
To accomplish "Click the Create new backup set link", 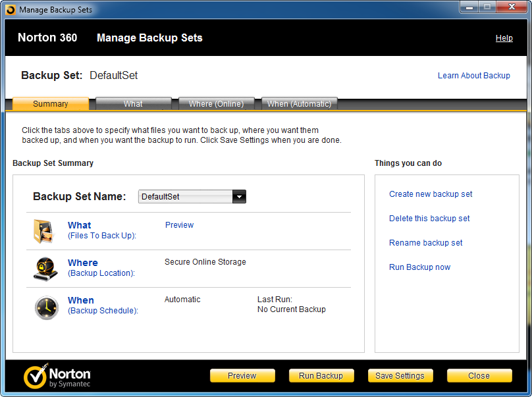I will [431, 194].
